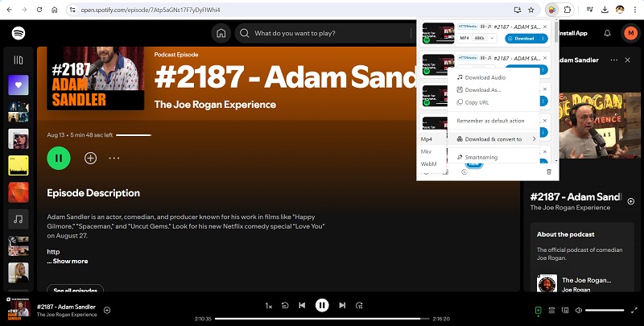Clear the download list with trash icon
The width and height of the screenshot is (644, 326).
pyautogui.click(x=548, y=171)
